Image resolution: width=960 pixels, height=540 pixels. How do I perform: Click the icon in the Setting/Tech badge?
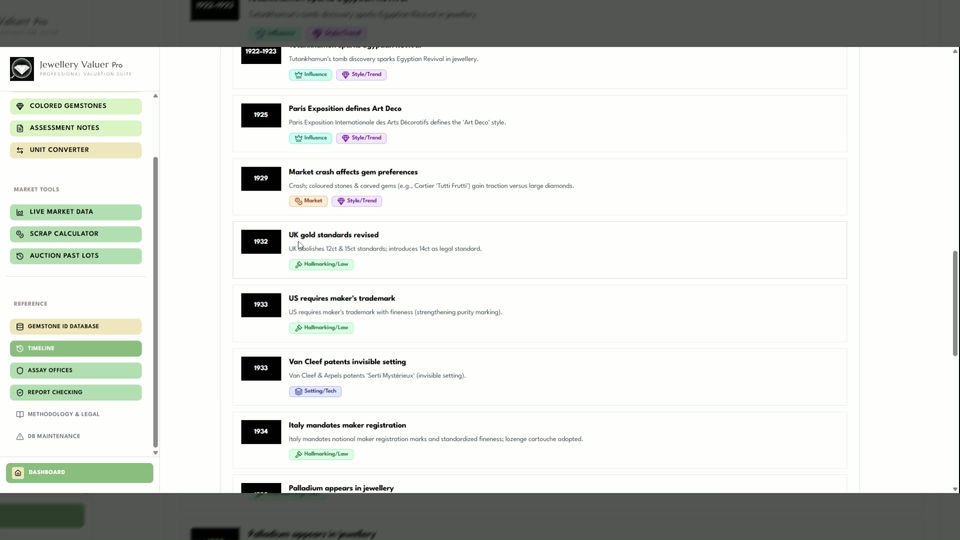pyautogui.click(x=298, y=391)
